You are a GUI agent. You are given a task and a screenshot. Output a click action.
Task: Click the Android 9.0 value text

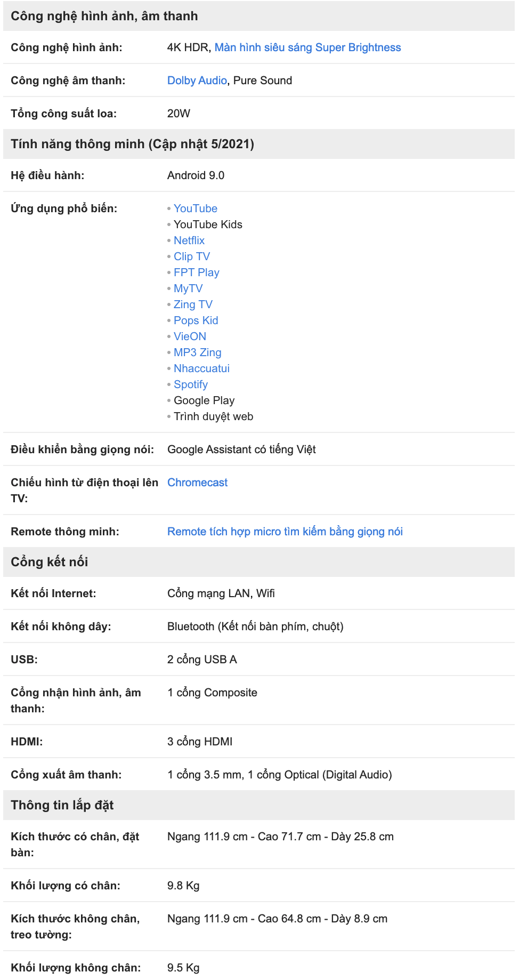(196, 175)
